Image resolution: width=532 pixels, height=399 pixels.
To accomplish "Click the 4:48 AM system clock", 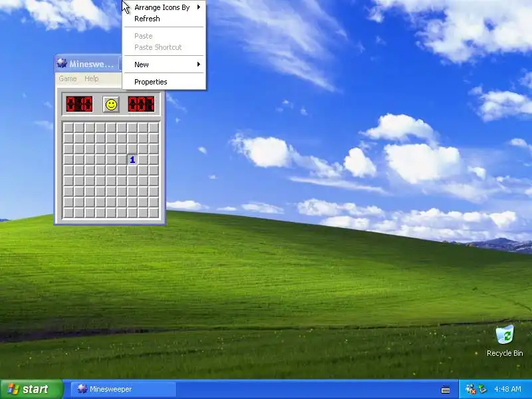I will 507,389.
